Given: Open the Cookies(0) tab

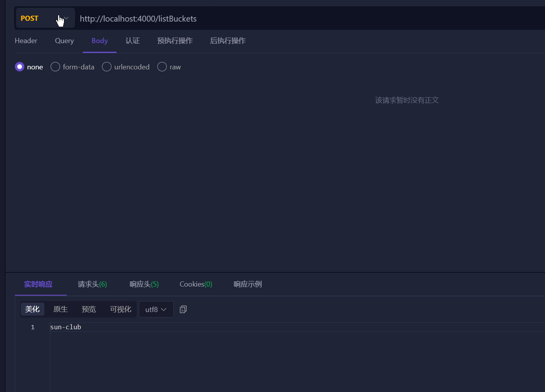Looking at the screenshot, I should coord(196,284).
